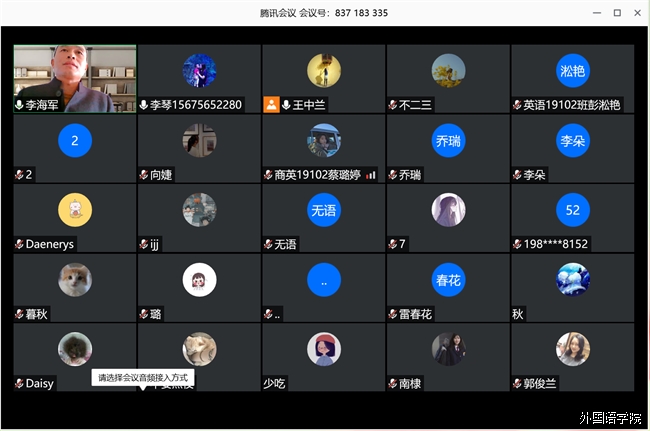Click the muted mic icon beside 不二三
Screen dimensions: 650x431
click(x=393, y=105)
